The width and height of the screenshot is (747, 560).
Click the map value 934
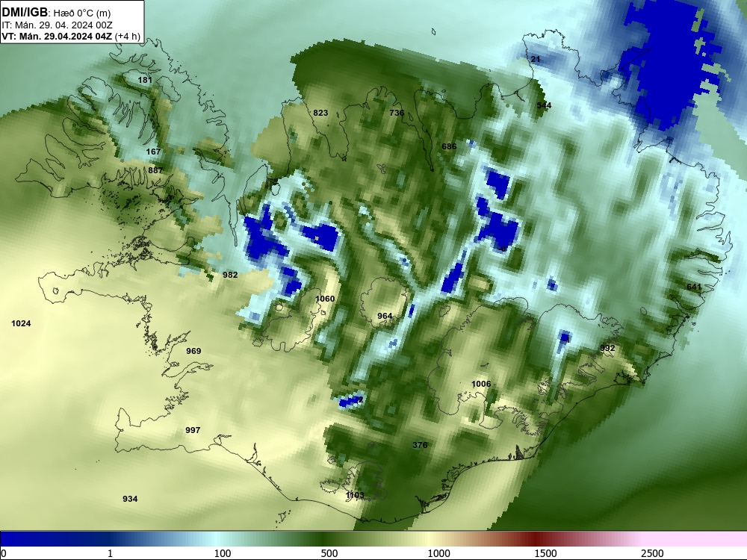(130, 499)
